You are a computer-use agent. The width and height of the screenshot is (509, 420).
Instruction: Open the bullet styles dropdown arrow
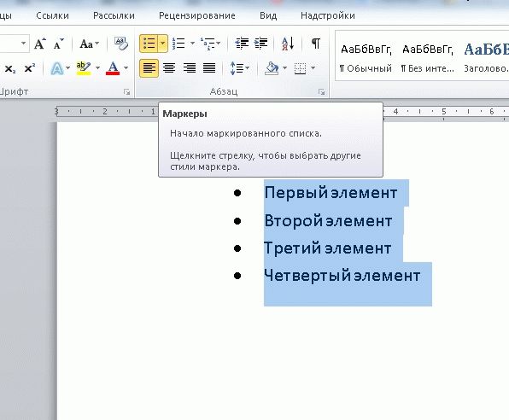tap(163, 44)
